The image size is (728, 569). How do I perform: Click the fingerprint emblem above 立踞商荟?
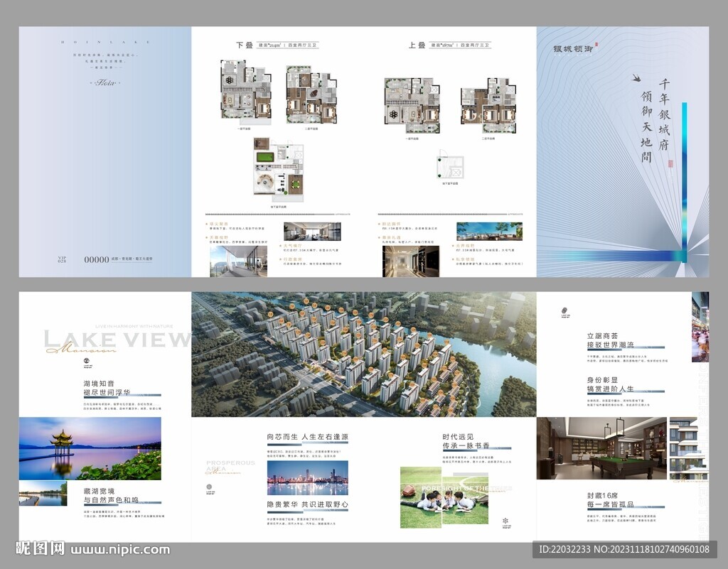click(x=565, y=312)
